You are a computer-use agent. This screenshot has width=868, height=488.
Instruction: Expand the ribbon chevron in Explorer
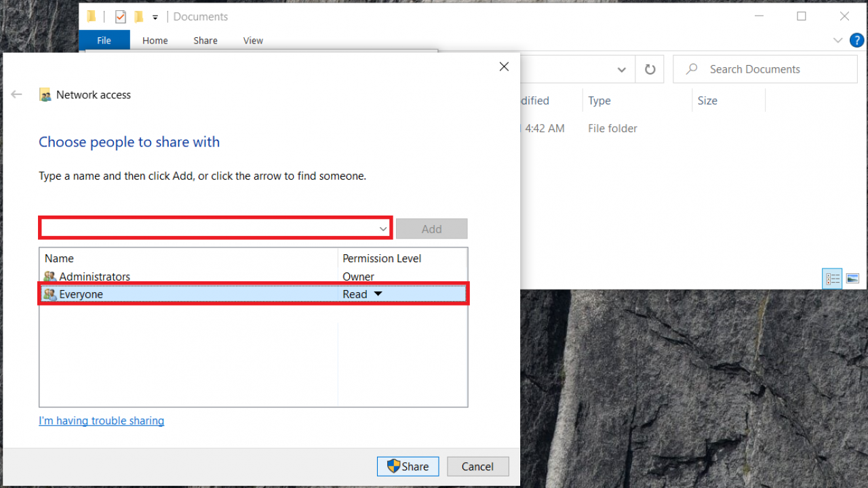point(837,41)
